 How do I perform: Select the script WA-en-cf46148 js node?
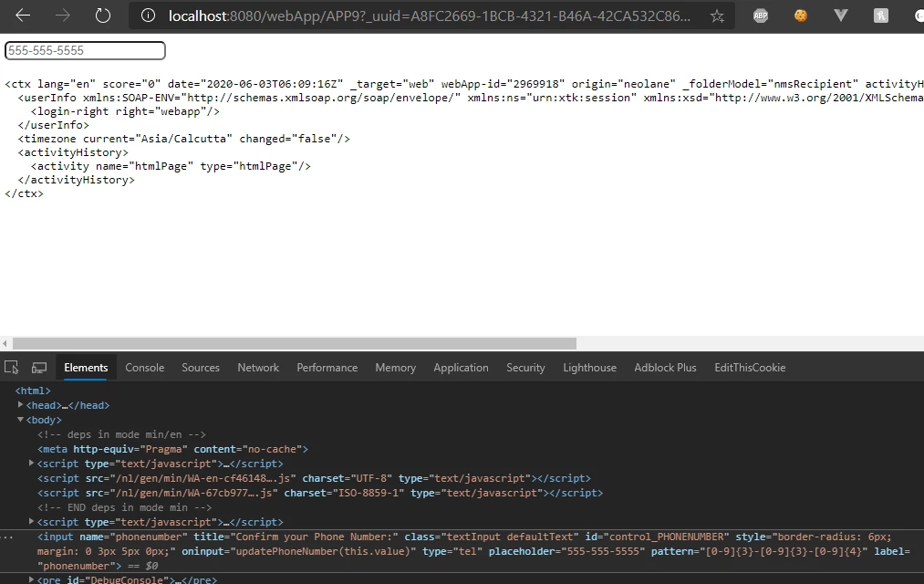coord(314,478)
